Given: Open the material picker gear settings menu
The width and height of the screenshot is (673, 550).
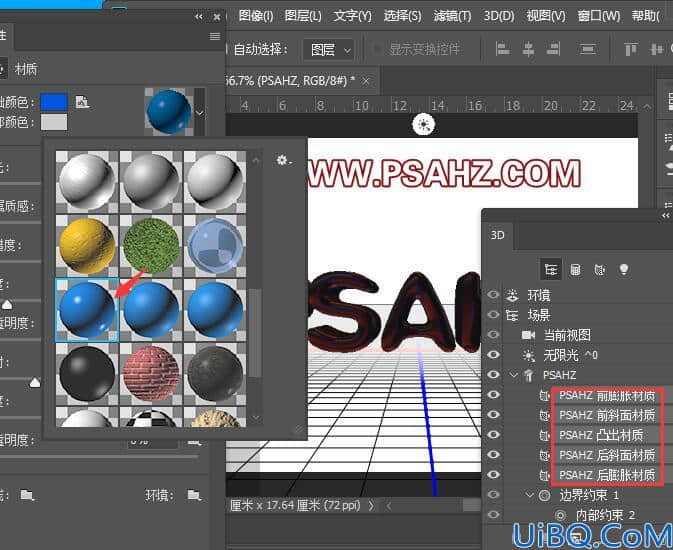Looking at the screenshot, I should coord(283,161).
